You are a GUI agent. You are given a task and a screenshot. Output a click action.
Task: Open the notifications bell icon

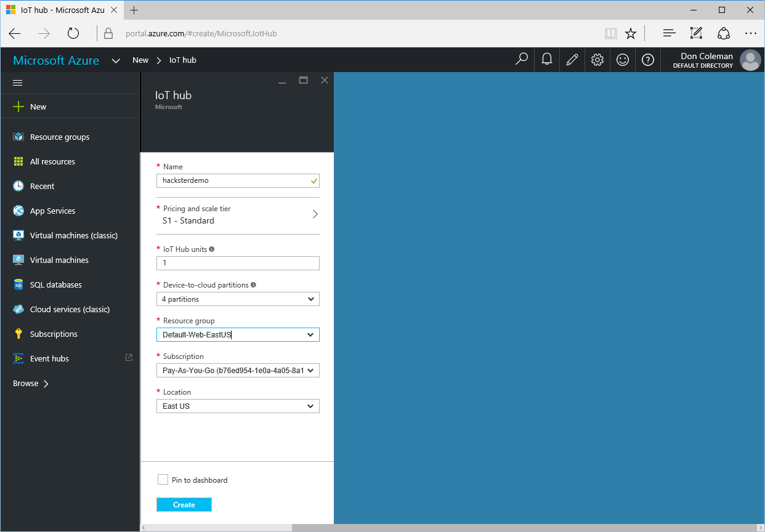point(546,60)
